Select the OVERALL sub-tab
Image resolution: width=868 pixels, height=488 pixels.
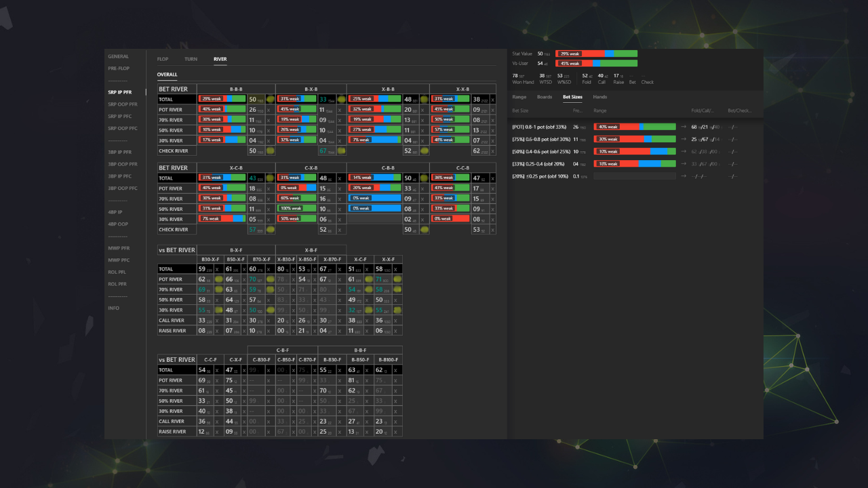(x=167, y=75)
